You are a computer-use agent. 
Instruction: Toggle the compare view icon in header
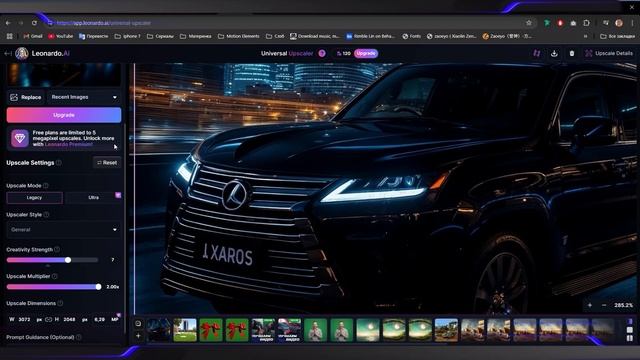click(x=537, y=53)
